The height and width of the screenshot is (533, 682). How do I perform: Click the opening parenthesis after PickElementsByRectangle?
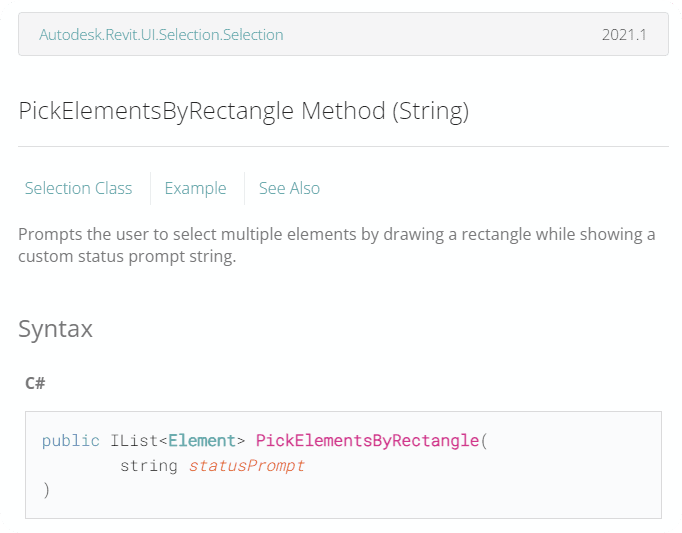tap(484, 441)
